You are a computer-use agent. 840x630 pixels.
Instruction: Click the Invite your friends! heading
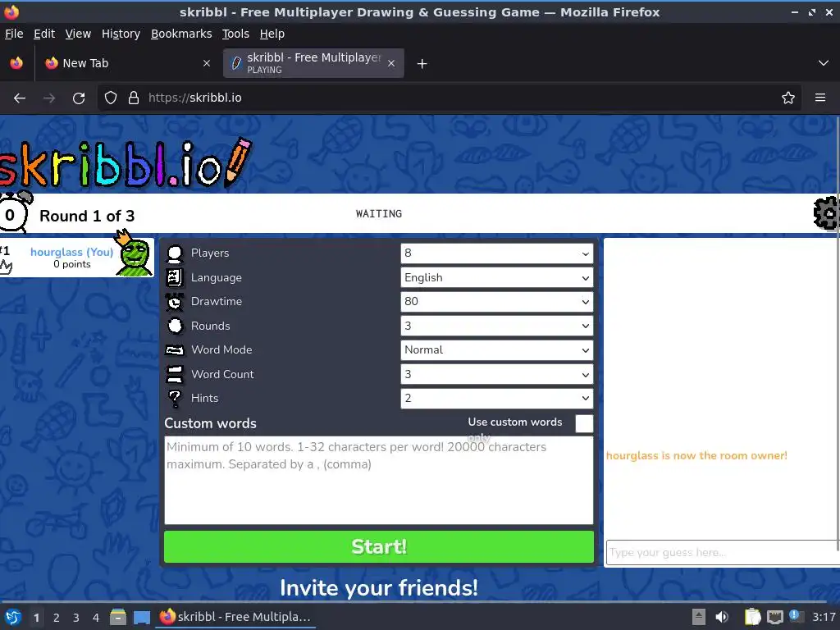pos(379,587)
